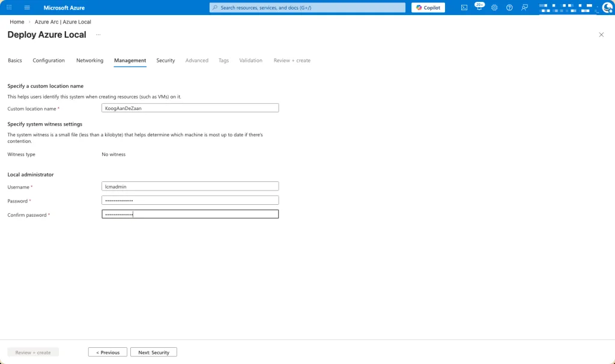Switch to the Basics tab
615x364 pixels.
[x=14, y=61]
